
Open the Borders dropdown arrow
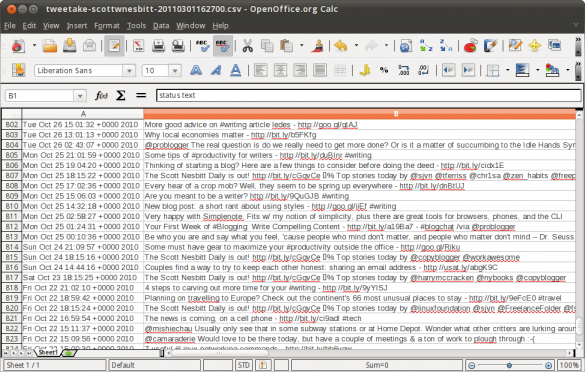pyautogui.click(x=507, y=71)
